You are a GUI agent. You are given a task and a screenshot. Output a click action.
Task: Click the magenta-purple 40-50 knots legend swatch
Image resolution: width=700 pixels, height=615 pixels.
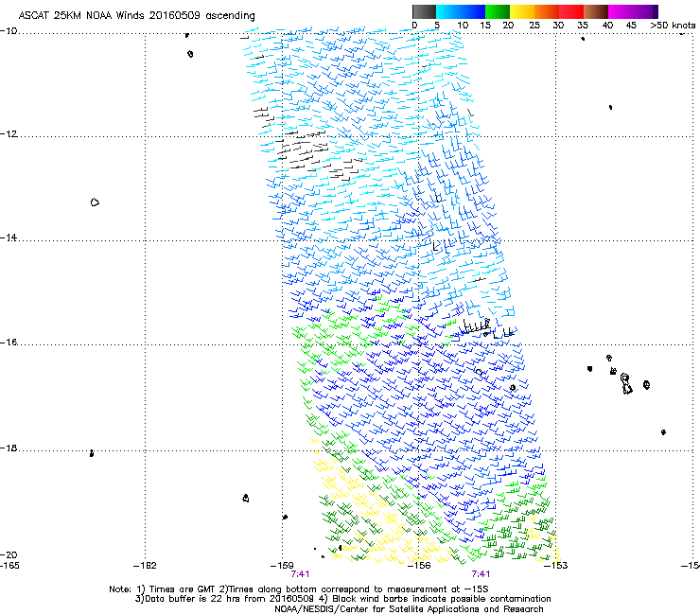[633, 11]
